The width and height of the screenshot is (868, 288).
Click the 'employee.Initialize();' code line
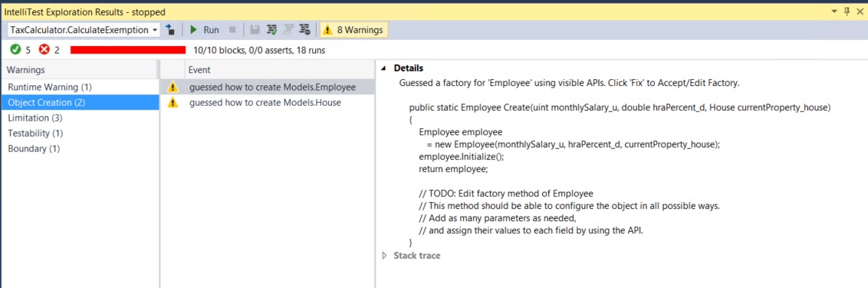coord(461,157)
